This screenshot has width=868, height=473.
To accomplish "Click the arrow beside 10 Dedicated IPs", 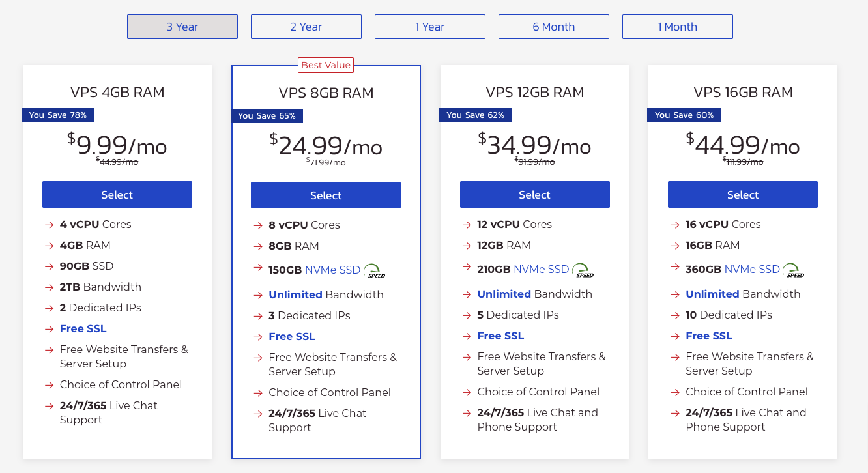I will (x=674, y=315).
